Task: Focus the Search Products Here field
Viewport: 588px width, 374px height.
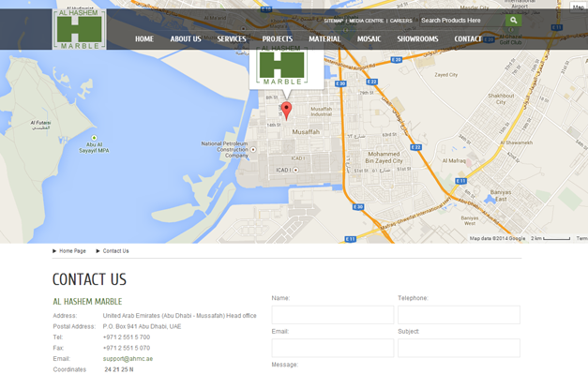Action: point(462,21)
